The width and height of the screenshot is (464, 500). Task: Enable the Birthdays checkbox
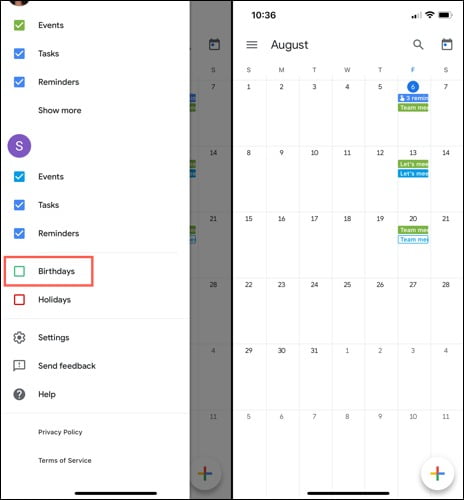19,271
